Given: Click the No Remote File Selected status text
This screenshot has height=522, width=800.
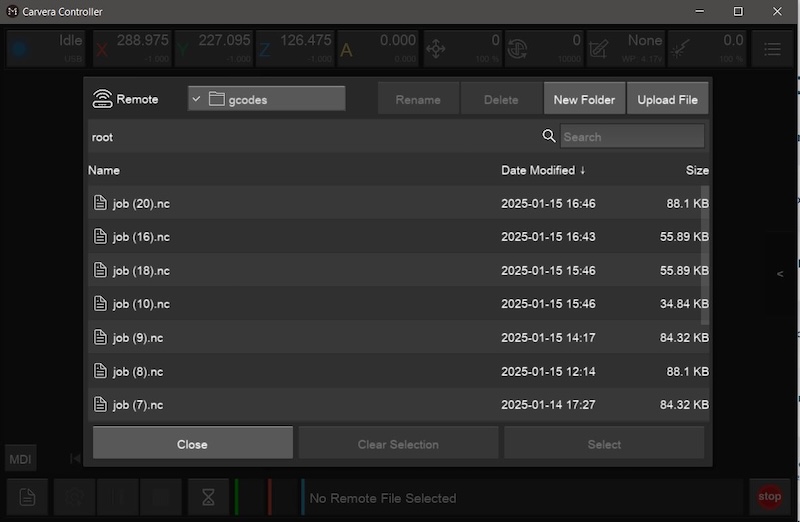Looking at the screenshot, I should tap(383, 498).
